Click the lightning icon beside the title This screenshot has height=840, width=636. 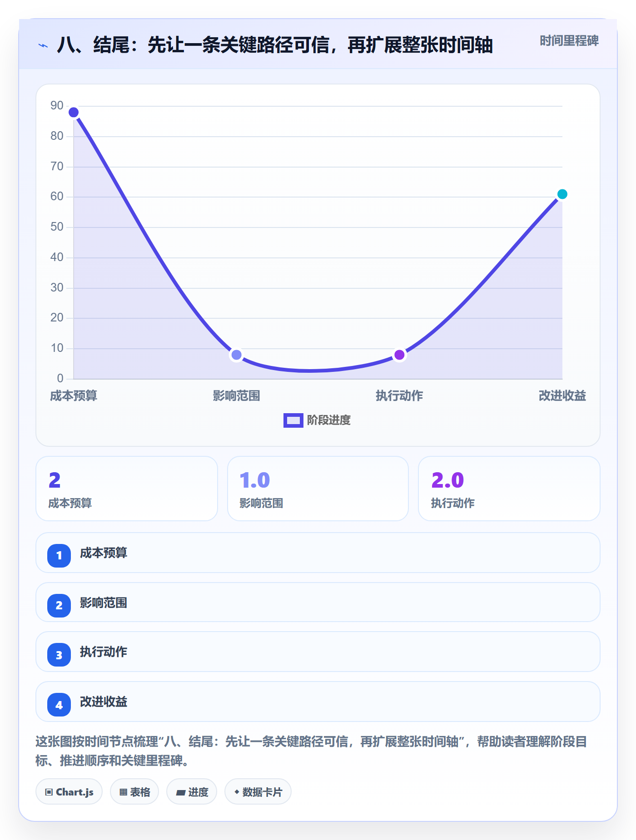pyautogui.click(x=43, y=45)
